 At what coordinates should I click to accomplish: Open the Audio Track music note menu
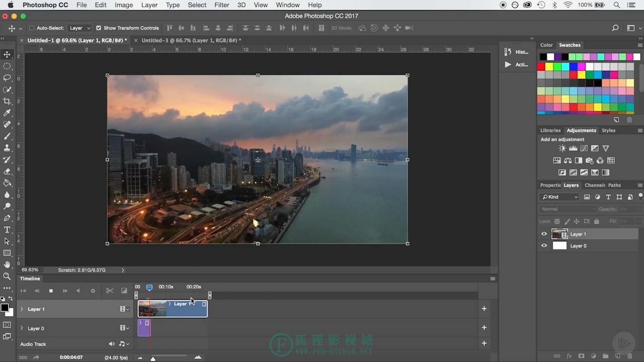click(x=123, y=344)
